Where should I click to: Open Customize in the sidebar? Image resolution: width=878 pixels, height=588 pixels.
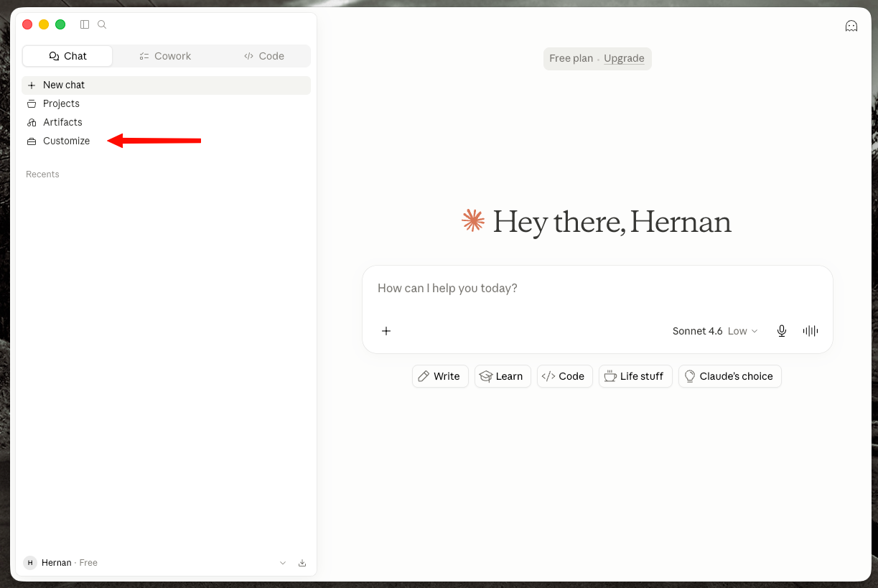[x=166, y=141]
